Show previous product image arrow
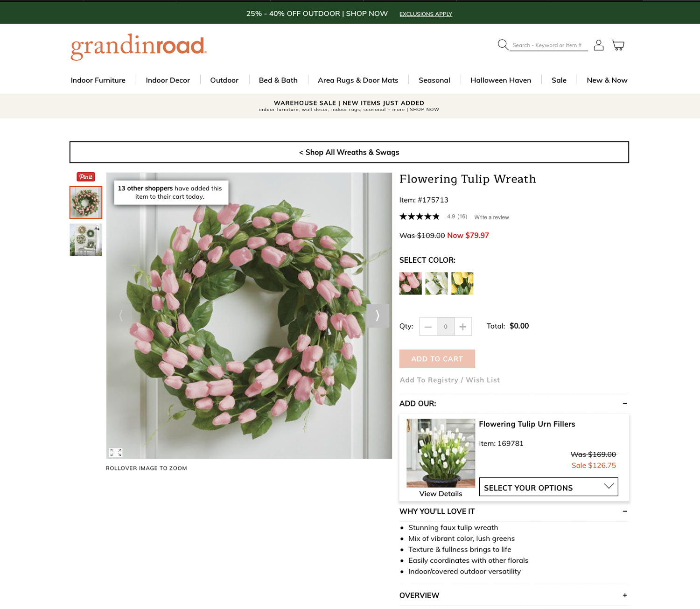The height and width of the screenshot is (609, 700). point(121,315)
